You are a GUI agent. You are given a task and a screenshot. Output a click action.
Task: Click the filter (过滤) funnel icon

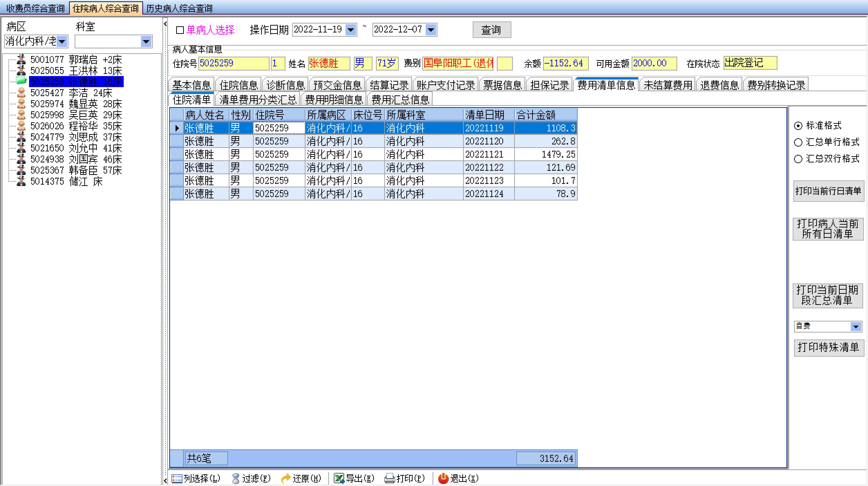236,478
